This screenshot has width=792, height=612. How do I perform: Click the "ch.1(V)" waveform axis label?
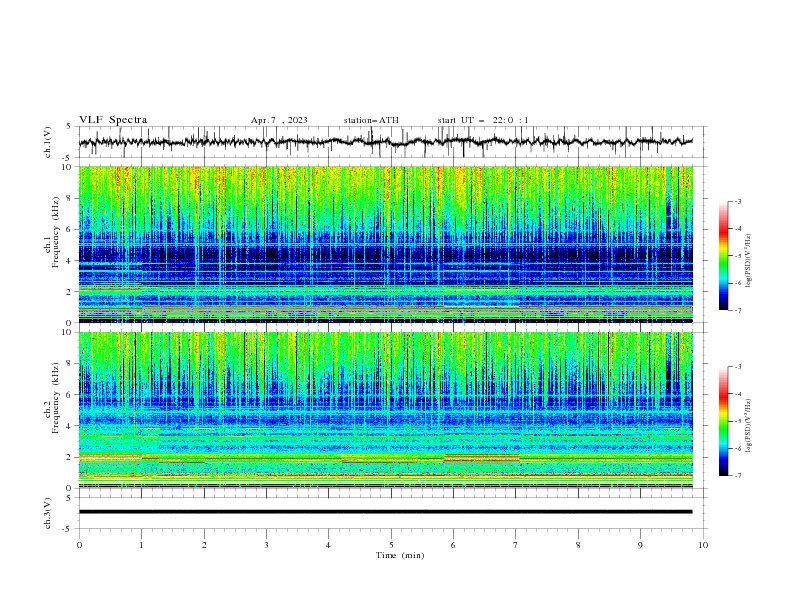tap(48, 142)
